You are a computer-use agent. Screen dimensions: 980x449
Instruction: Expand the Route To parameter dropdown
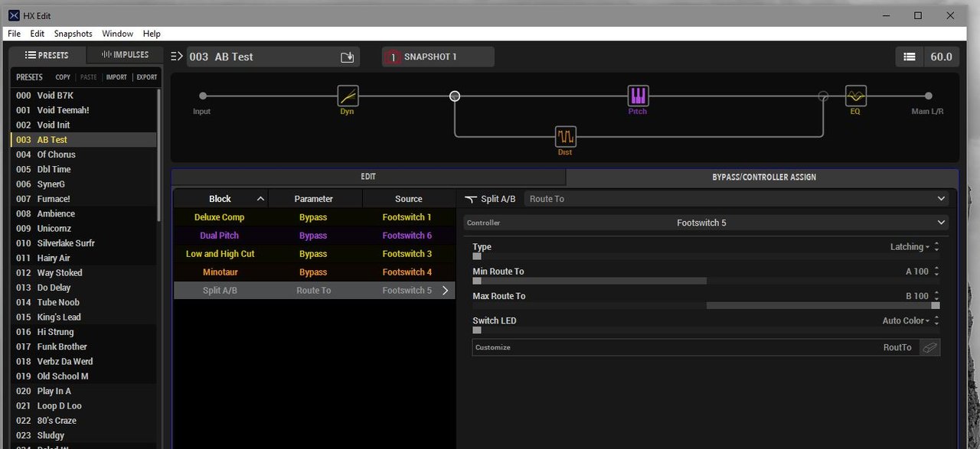737,199
